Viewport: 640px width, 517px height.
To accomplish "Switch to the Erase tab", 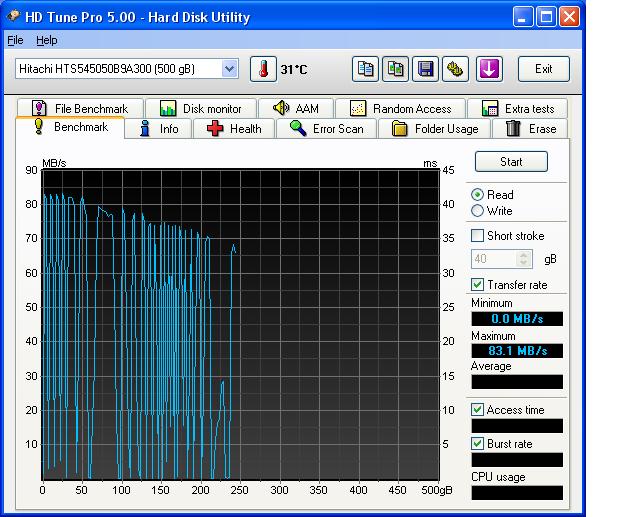I will coord(530,129).
